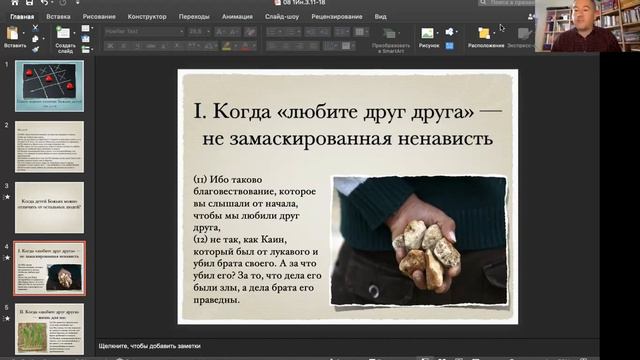Click the Reset slide icon
Screen dimensions: 640x360
click(x=85, y=39)
